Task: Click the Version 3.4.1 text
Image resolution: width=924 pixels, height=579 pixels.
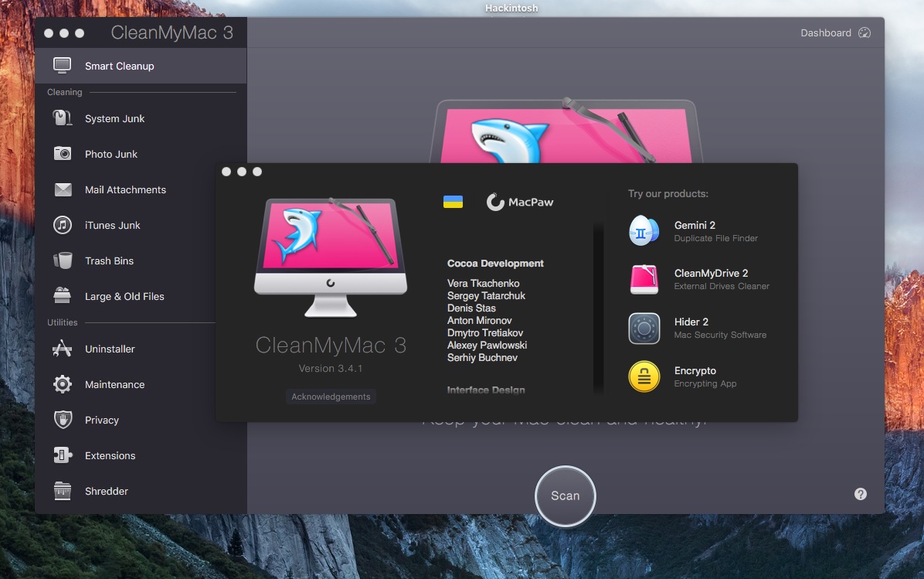Action: (x=331, y=368)
